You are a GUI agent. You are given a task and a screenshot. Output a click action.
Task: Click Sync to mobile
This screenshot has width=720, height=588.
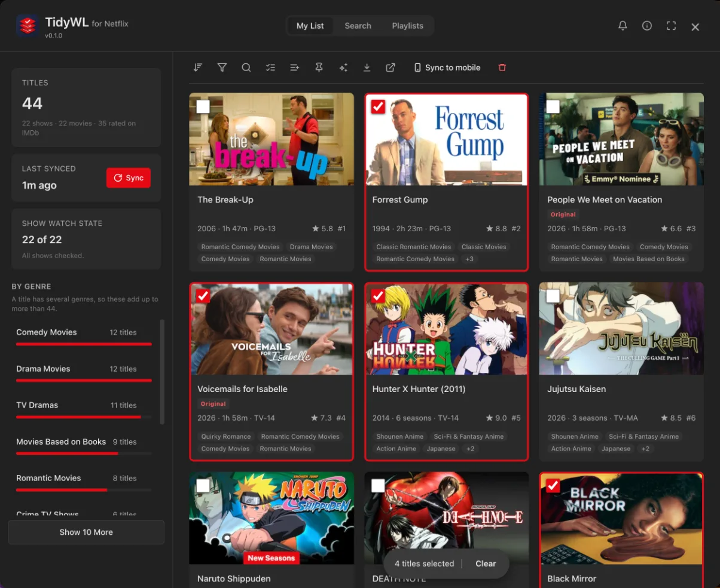pos(447,68)
